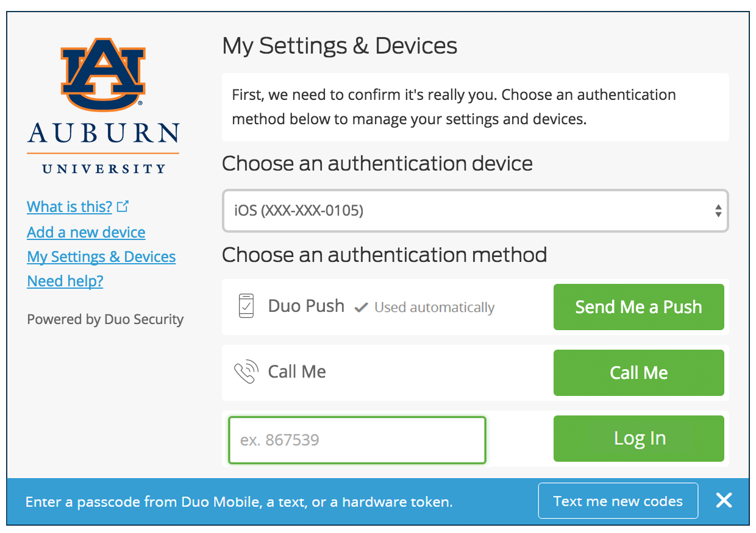Click the Call Me method label

tap(297, 372)
